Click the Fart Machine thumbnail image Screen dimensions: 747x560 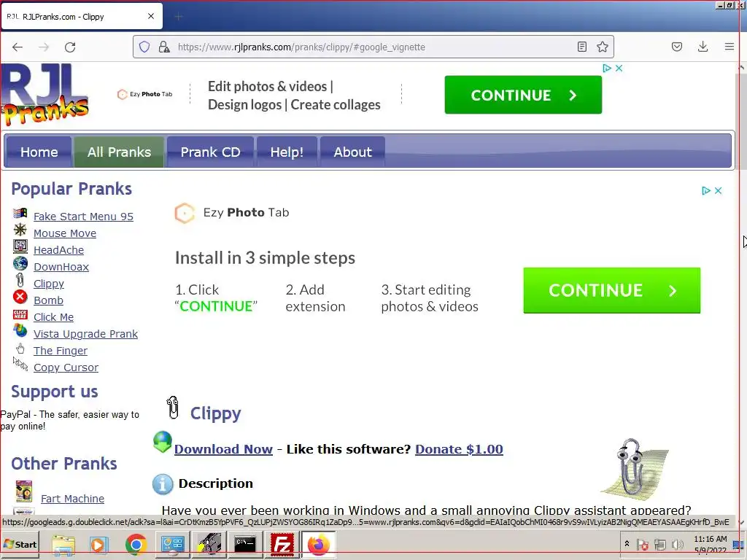point(24,492)
